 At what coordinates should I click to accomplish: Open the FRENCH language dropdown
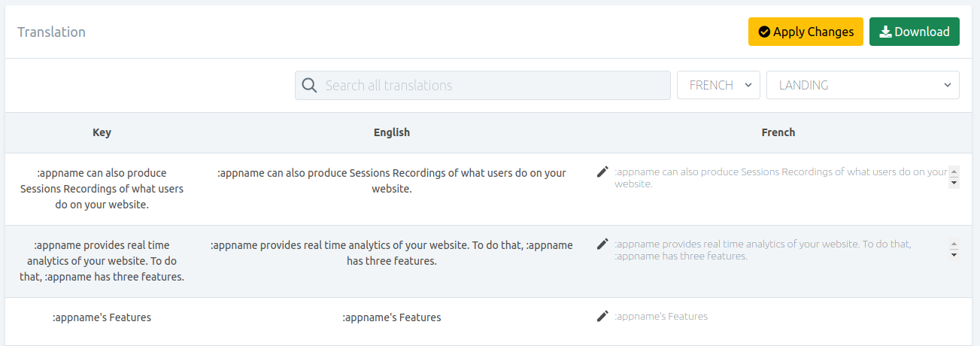coord(718,85)
